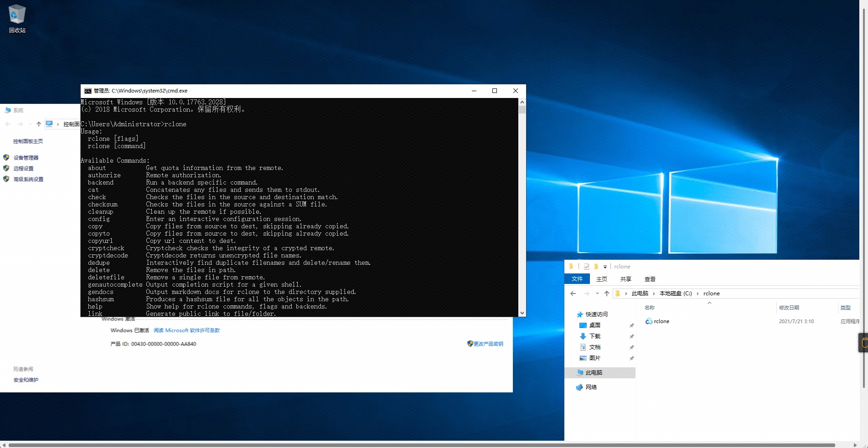The image size is (868, 448).
Task: Click the folder icon in Explorer address bar
Action: click(618, 294)
